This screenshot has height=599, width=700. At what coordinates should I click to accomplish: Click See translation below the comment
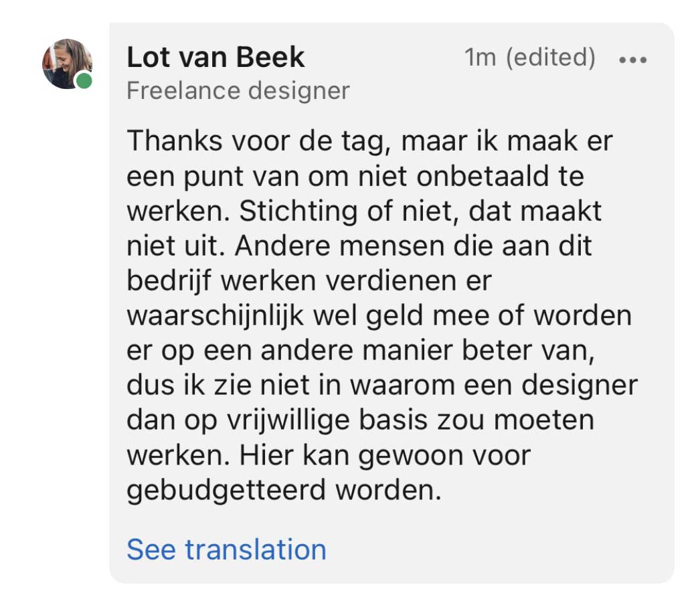(x=226, y=549)
